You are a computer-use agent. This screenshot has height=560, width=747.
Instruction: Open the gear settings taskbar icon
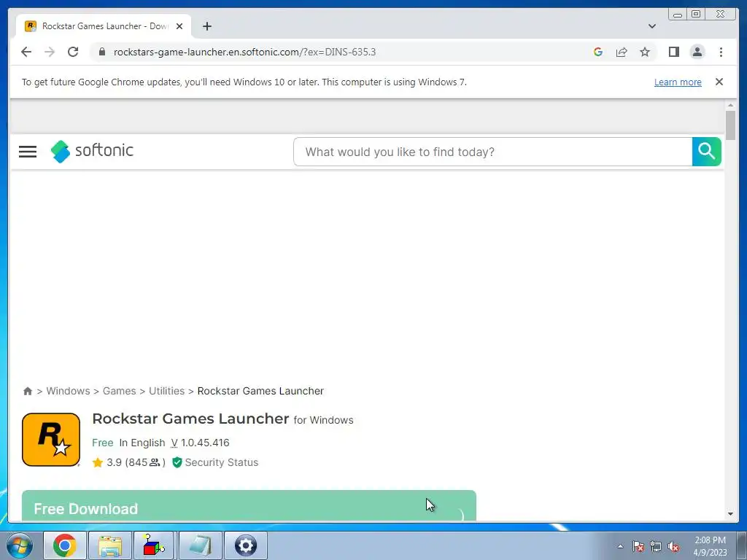[x=245, y=545]
